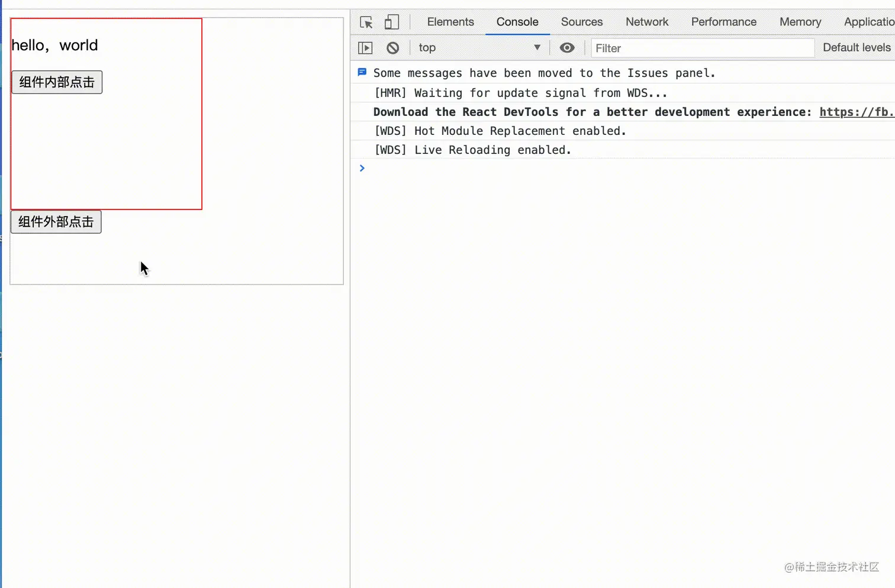Open the Network tab
The height and width of the screenshot is (588, 895).
point(647,22)
